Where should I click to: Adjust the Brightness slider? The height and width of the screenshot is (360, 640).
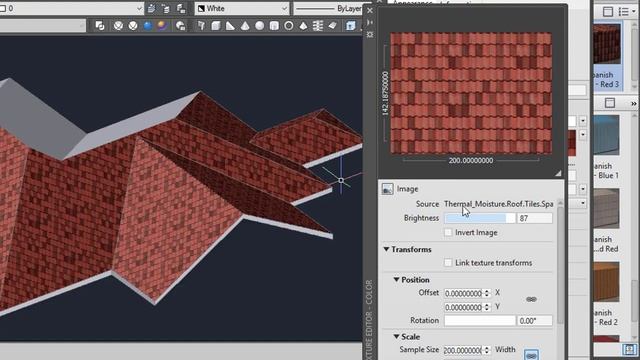pyautogui.click(x=480, y=218)
